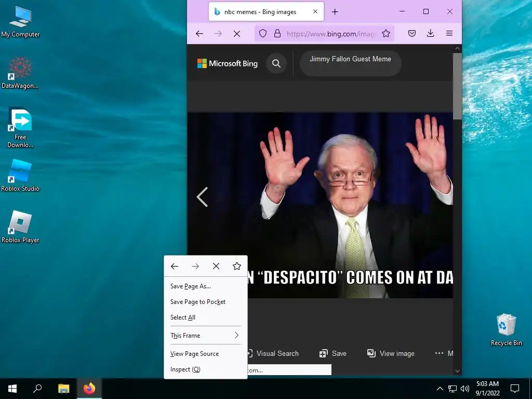532x399 pixels.
Task: Click context menu bookmark star
Action: tap(237, 267)
